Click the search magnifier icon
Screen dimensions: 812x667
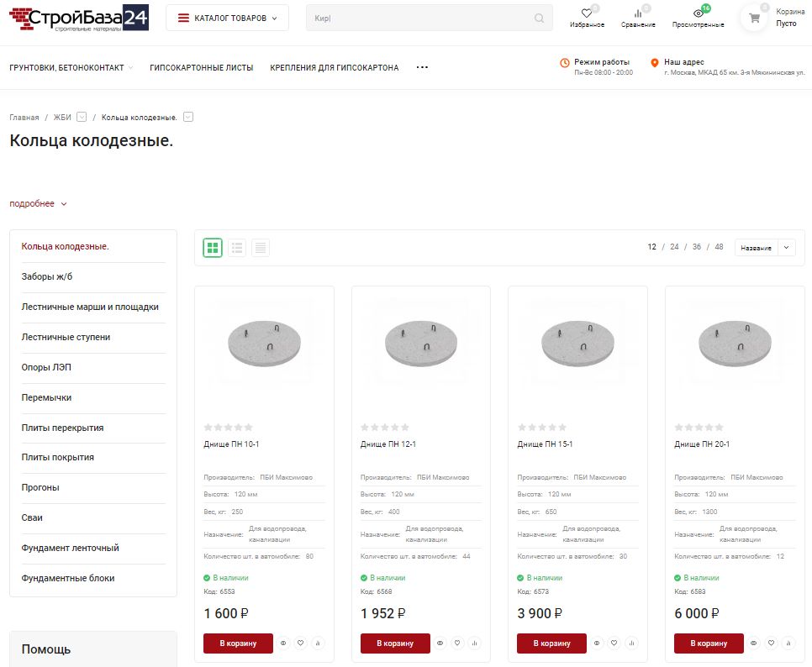pos(539,18)
